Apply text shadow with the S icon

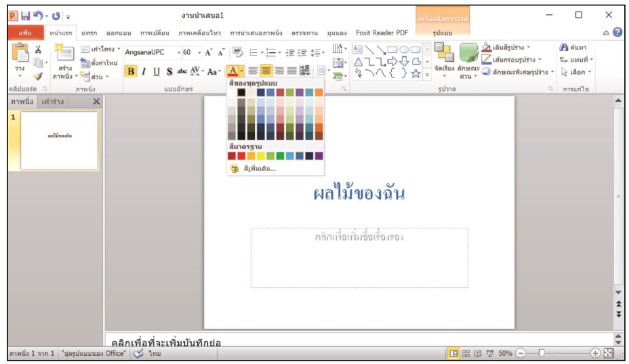(x=169, y=71)
